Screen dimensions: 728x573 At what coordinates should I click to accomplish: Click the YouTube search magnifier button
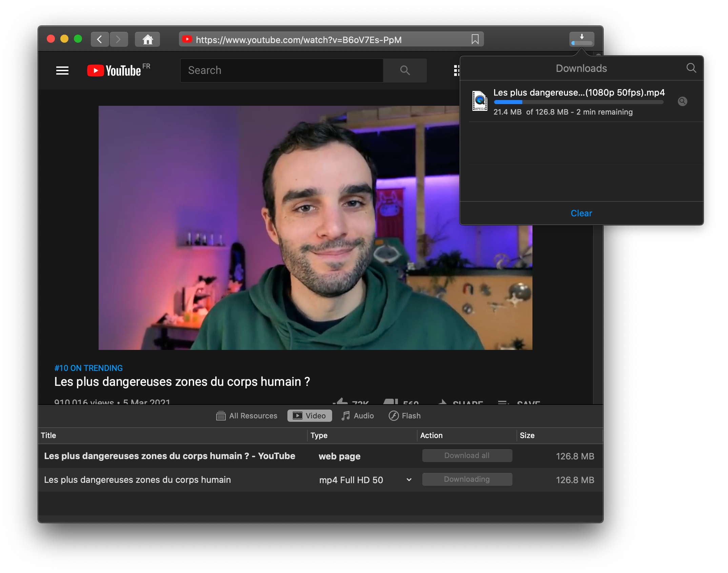(x=405, y=71)
